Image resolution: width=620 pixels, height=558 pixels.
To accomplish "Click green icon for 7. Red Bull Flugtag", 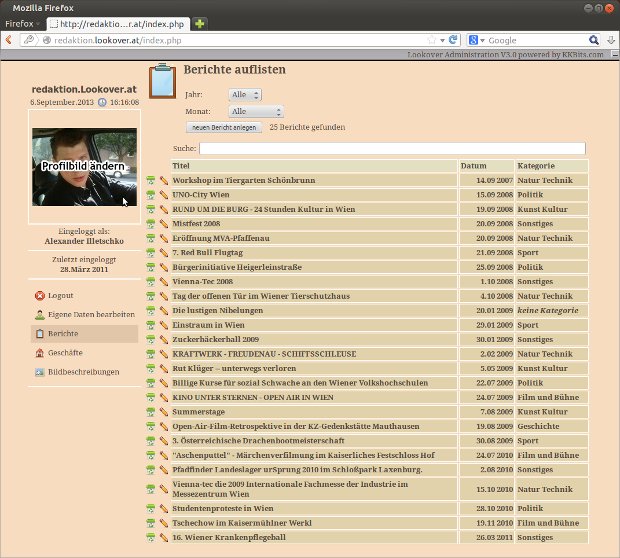I will tap(151, 253).
